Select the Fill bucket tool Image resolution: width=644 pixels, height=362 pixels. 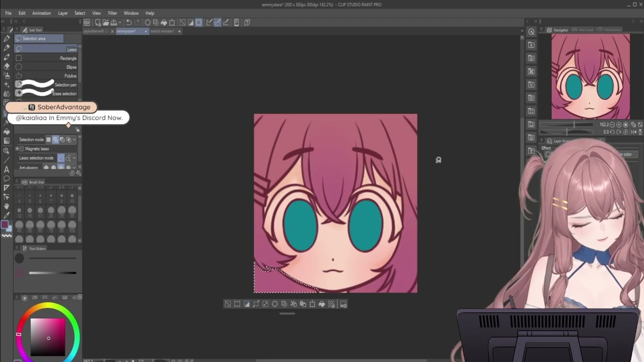coord(7,131)
